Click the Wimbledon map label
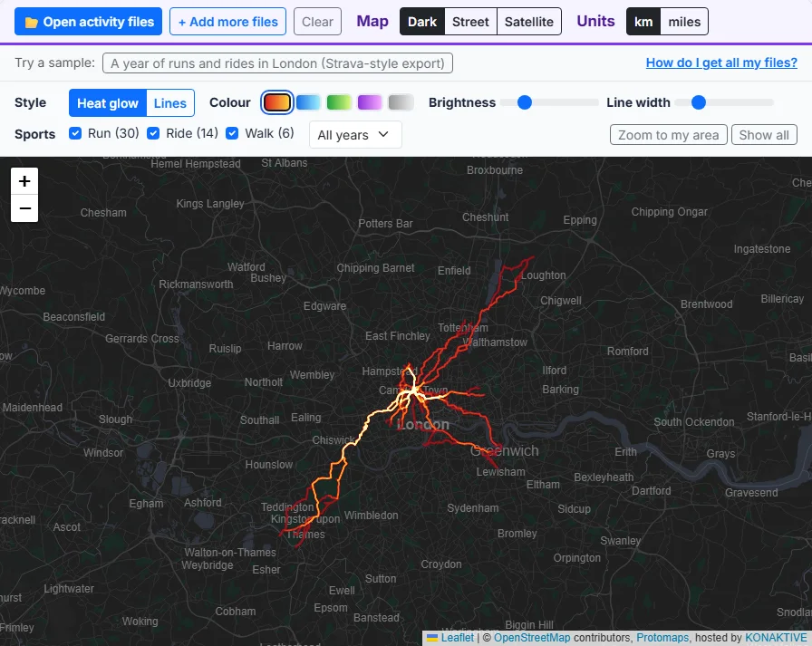 click(372, 515)
